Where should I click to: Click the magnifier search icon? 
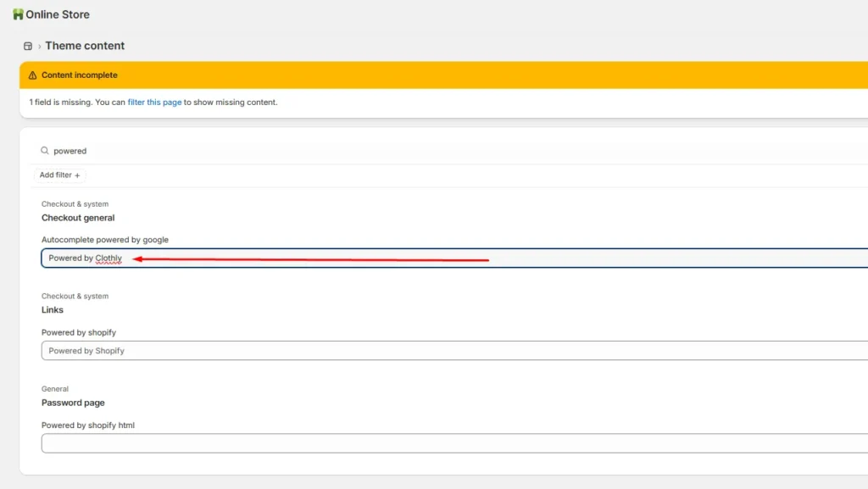(45, 151)
